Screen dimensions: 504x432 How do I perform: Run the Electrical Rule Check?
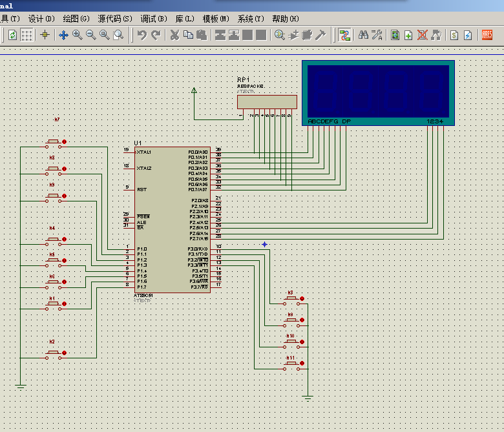pos(468,35)
